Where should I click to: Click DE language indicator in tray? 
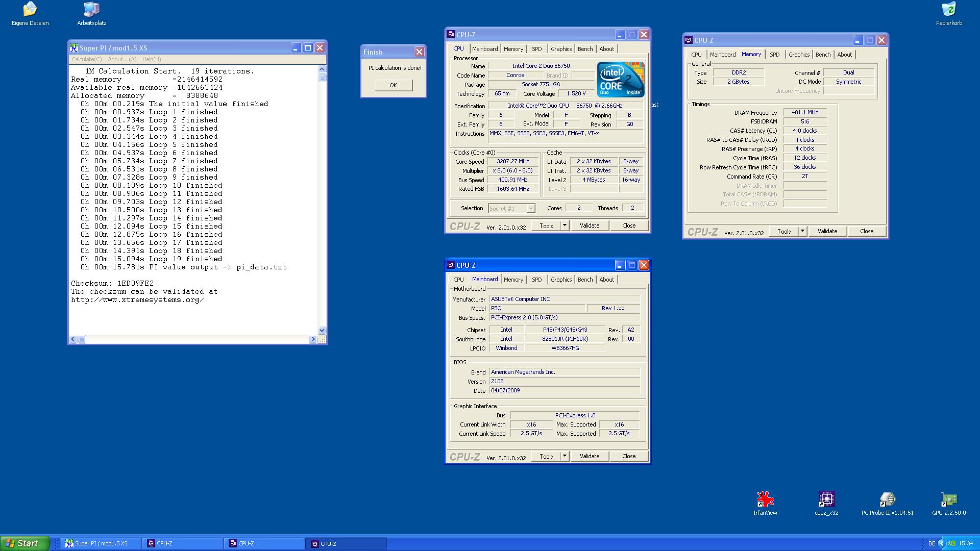pos(932,543)
